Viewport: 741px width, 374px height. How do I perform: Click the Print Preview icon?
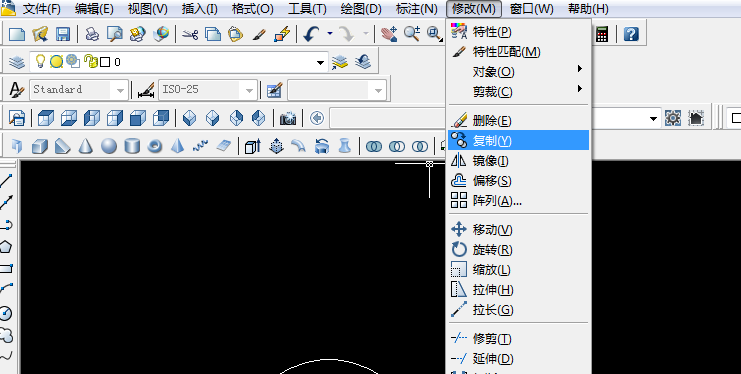[x=115, y=34]
